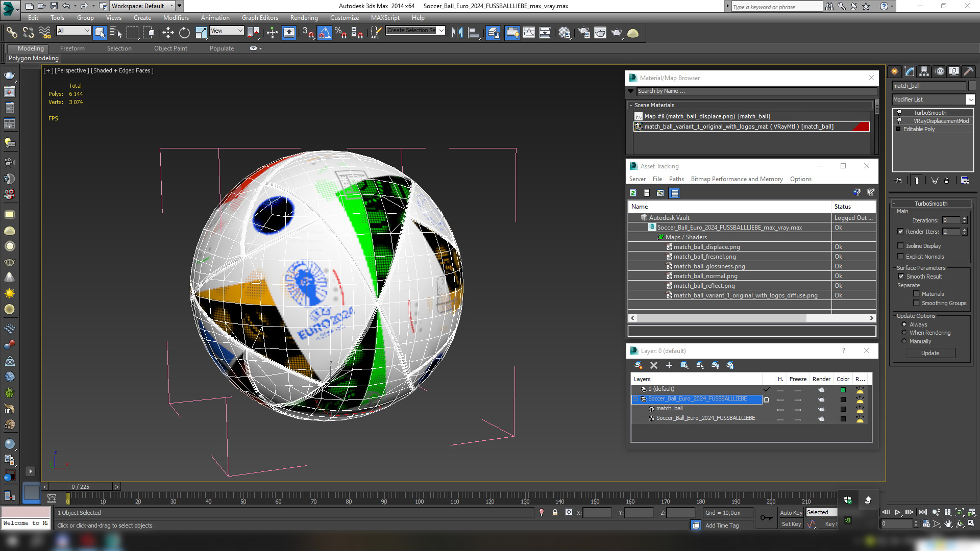Click the Bind to Space Warp tool

[x=45, y=33]
